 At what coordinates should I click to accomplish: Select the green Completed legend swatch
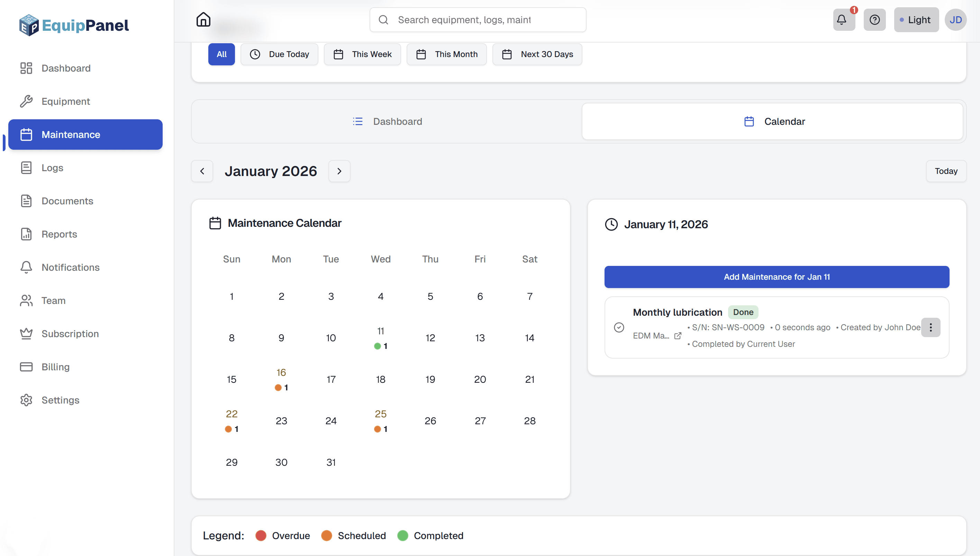point(402,535)
